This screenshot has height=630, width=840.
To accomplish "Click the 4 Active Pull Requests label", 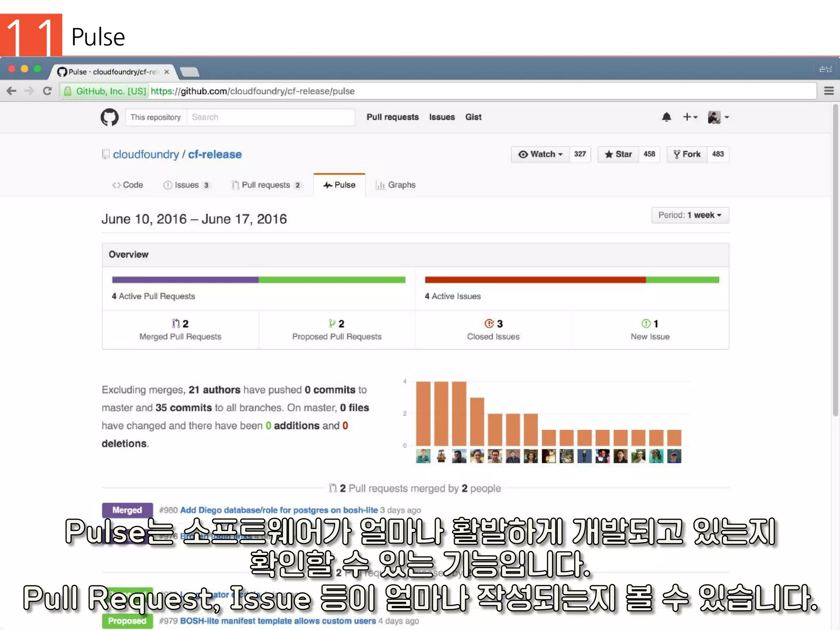I will click(x=153, y=296).
